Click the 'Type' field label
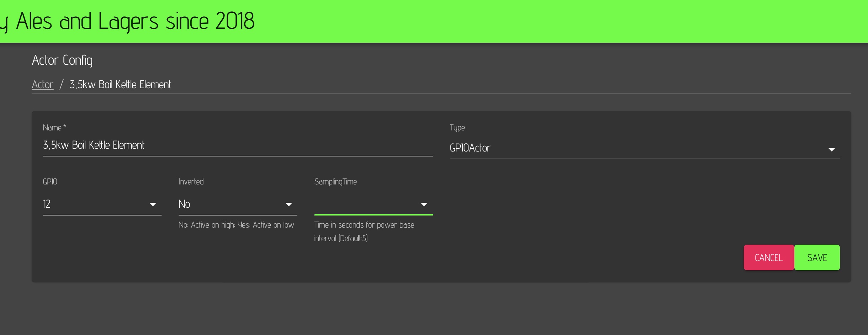Image resolution: width=868 pixels, height=335 pixels. tap(457, 128)
